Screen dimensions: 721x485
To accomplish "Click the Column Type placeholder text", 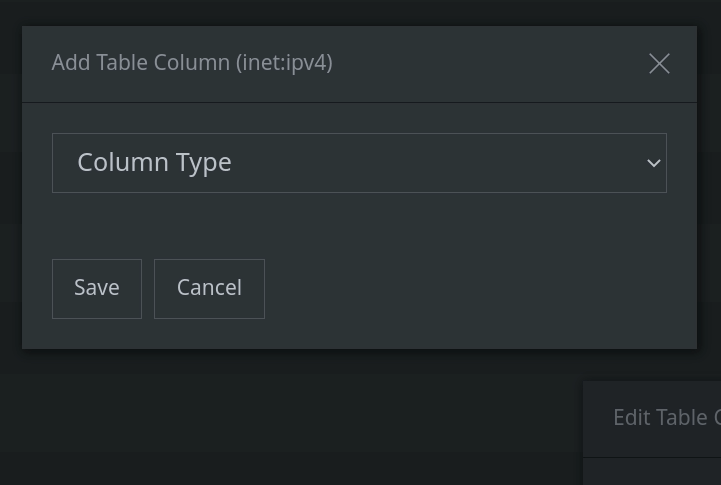I will tap(154, 163).
